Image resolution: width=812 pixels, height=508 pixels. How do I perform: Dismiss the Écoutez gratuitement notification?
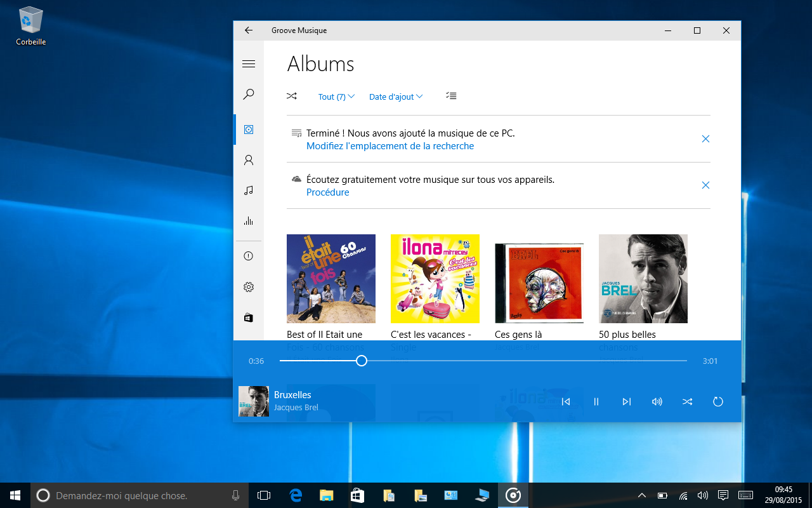click(705, 185)
